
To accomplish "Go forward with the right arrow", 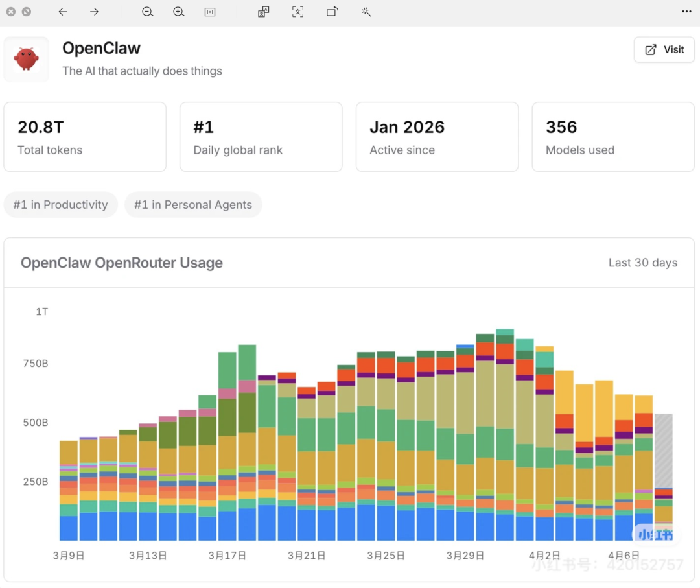I will (x=94, y=12).
